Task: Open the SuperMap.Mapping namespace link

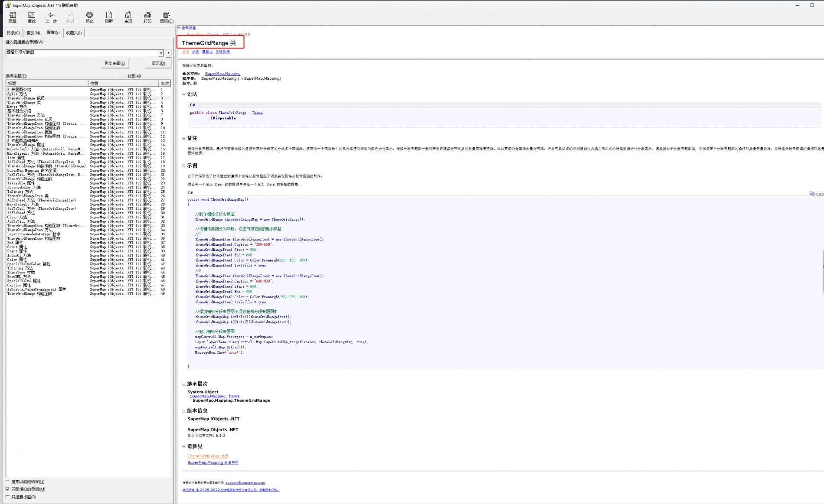Action: [222, 74]
